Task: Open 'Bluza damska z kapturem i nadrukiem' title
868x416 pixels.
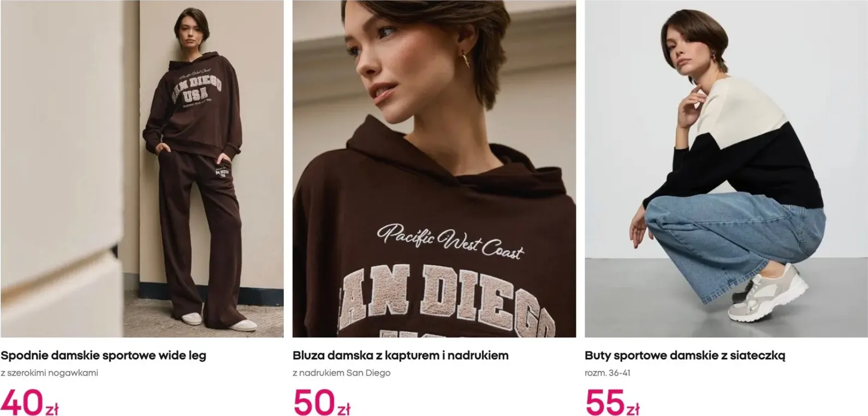Action: click(400, 355)
